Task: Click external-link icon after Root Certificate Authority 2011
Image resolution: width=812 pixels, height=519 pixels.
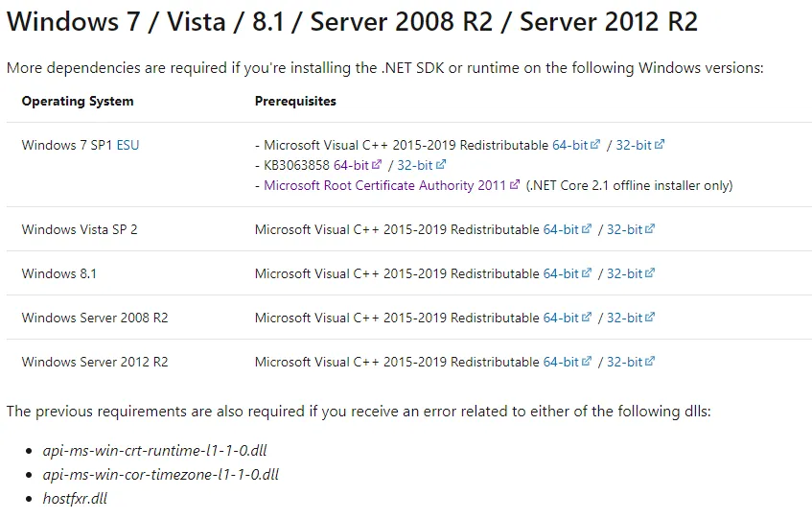Action: coord(515,185)
